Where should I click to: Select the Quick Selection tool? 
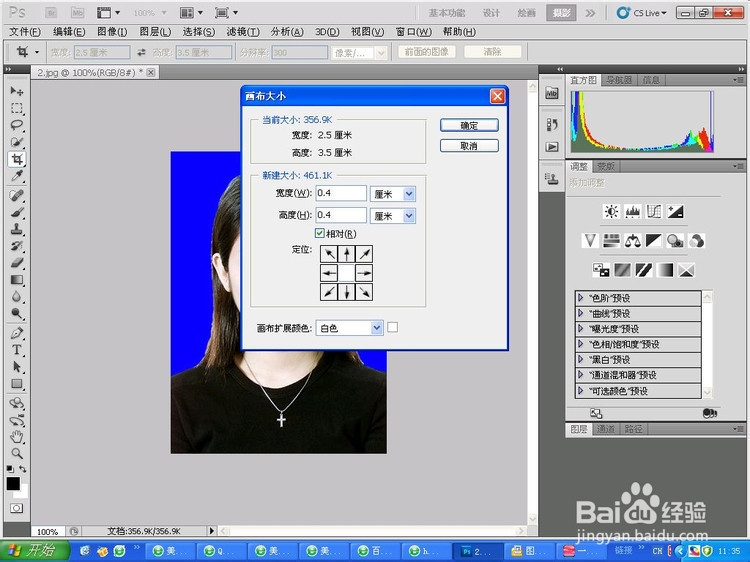coord(17,142)
